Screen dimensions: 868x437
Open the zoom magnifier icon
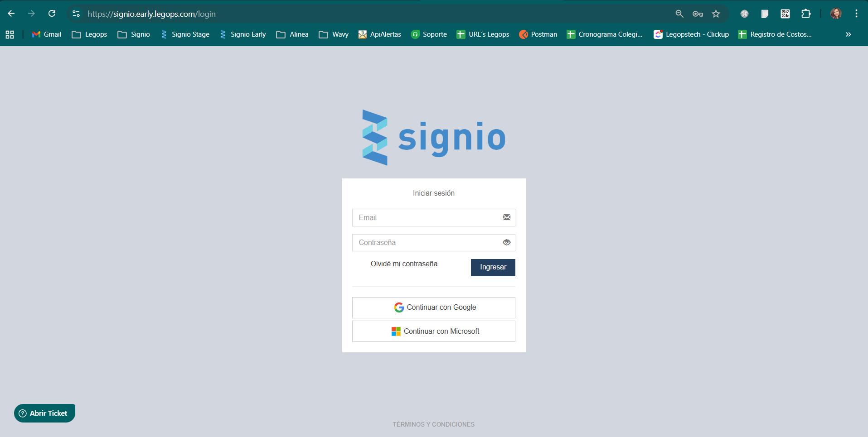(679, 14)
